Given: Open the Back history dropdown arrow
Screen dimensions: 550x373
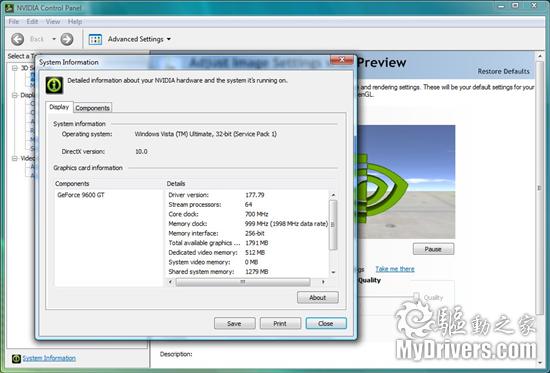Looking at the screenshot, I should click(54, 39).
